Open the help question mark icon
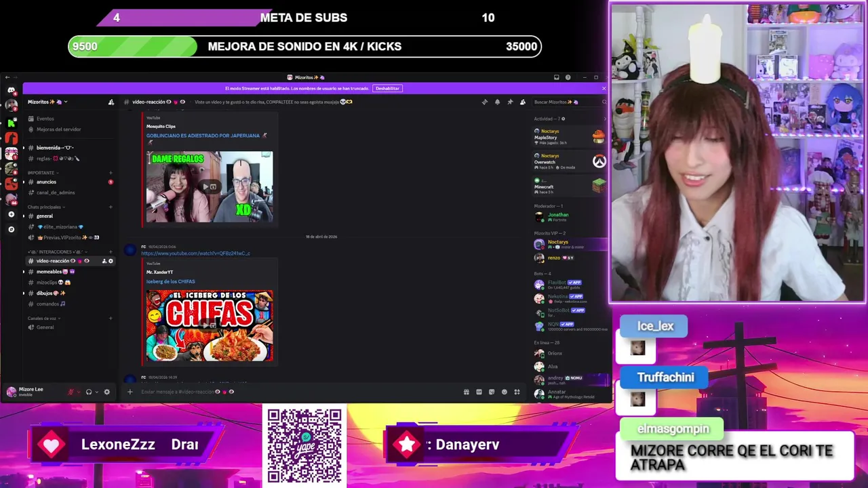This screenshot has width=868, height=488. [568, 77]
